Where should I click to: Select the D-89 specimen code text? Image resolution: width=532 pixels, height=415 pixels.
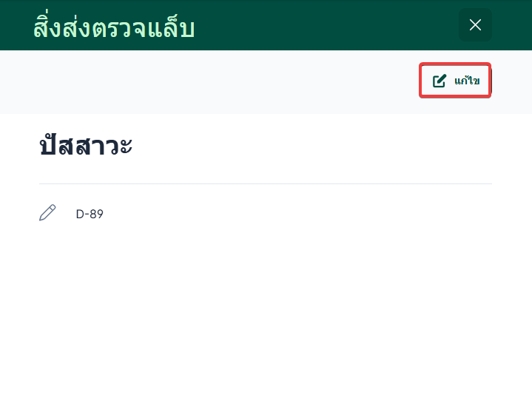[90, 215]
